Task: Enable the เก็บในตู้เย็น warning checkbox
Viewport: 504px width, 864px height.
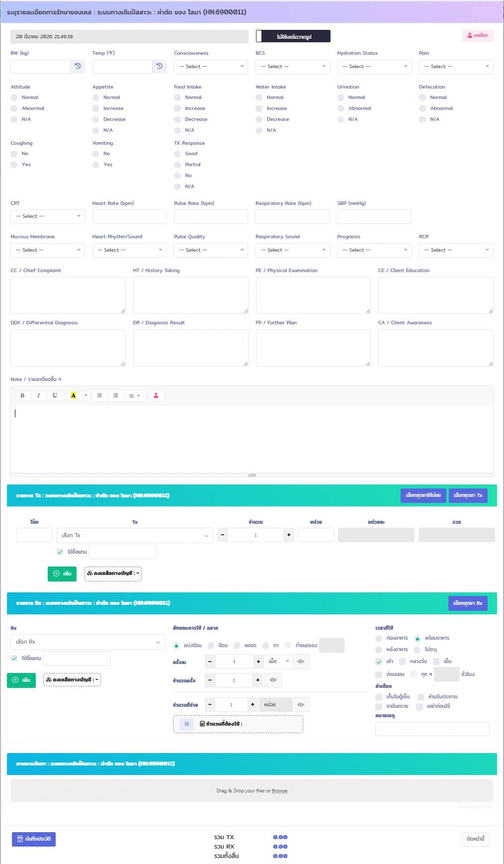Action: (379, 697)
